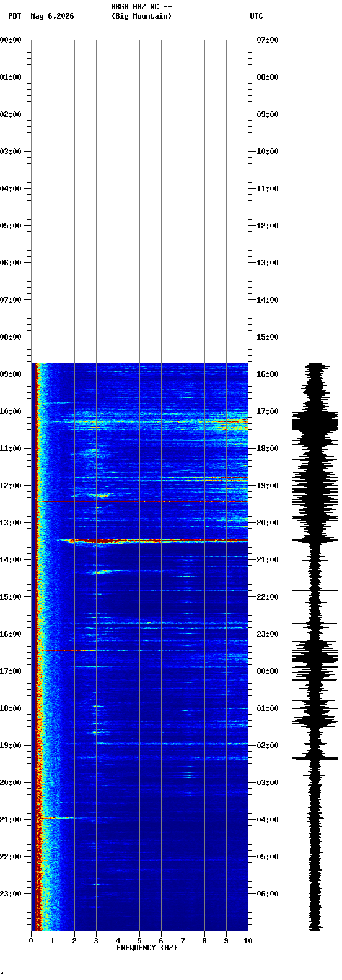Pick the UTC-axis "09:00" time label
The image size is (342, 980).
268,114
